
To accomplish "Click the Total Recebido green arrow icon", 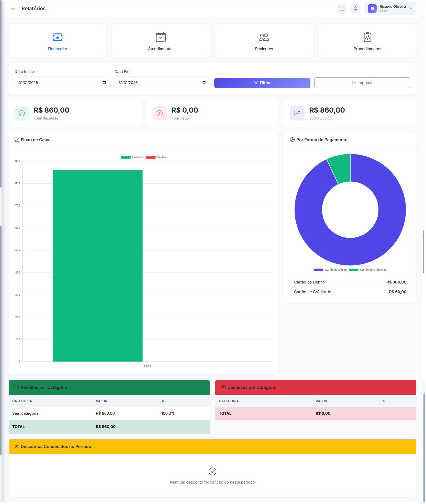I will point(22,113).
